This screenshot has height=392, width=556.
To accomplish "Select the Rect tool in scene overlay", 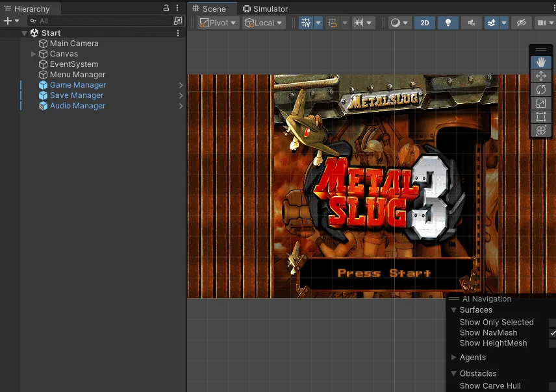I will click(x=541, y=117).
